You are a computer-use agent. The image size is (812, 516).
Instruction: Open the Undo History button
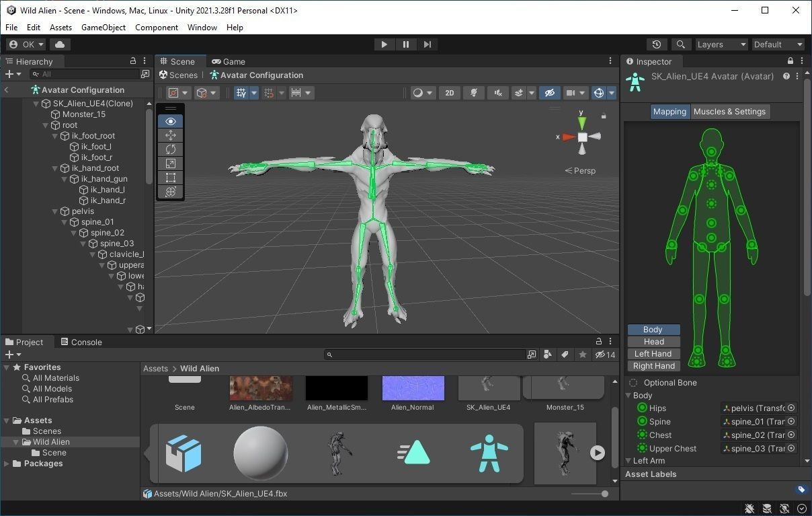pyautogui.click(x=657, y=44)
